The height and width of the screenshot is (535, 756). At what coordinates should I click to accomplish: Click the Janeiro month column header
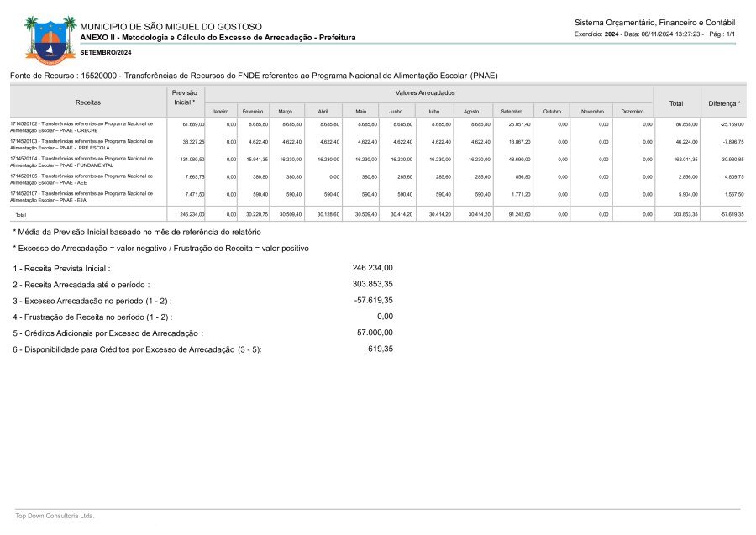point(221,111)
